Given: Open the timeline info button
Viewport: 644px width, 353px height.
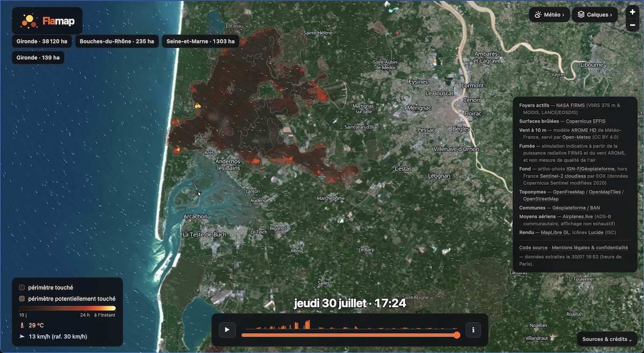Looking at the screenshot, I should tap(473, 329).
